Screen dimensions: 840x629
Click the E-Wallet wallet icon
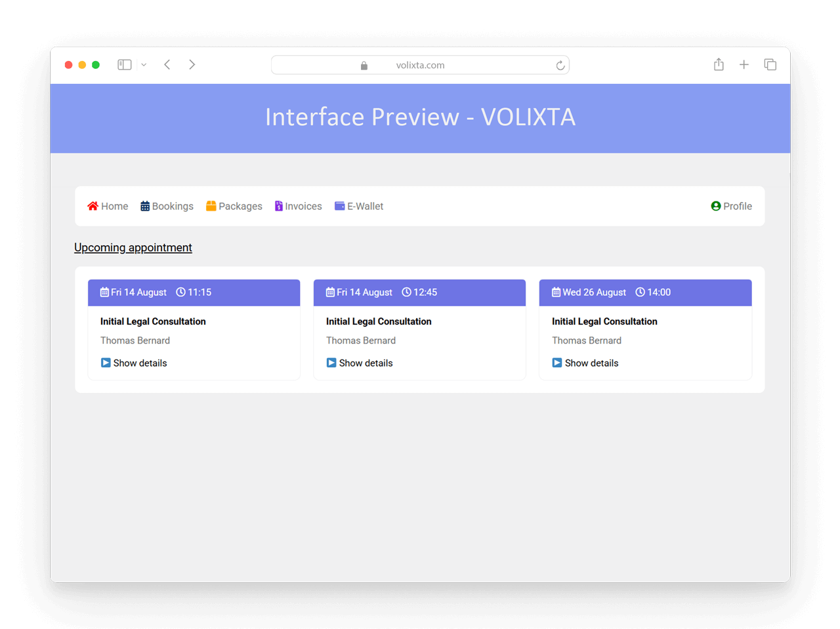(x=339, y=206)
